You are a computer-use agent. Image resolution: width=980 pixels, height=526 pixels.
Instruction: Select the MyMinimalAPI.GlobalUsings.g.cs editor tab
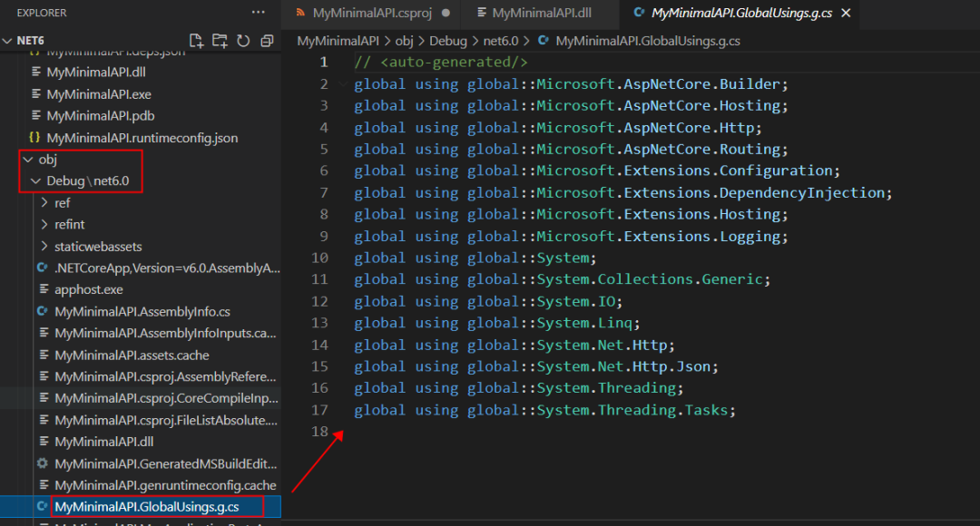pos(741,13)
